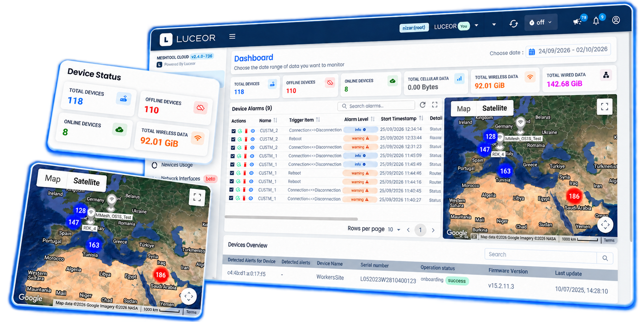Go to the next alarms page
Image resolution: width=644 pixels, height=322 pixels.
tap(433, 230)
